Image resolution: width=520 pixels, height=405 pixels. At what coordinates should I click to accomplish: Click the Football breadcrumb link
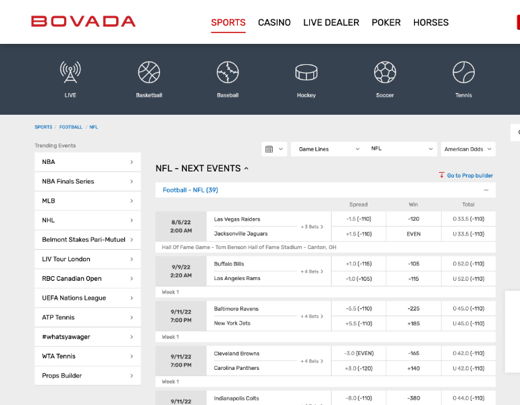(x=71, y=127)
